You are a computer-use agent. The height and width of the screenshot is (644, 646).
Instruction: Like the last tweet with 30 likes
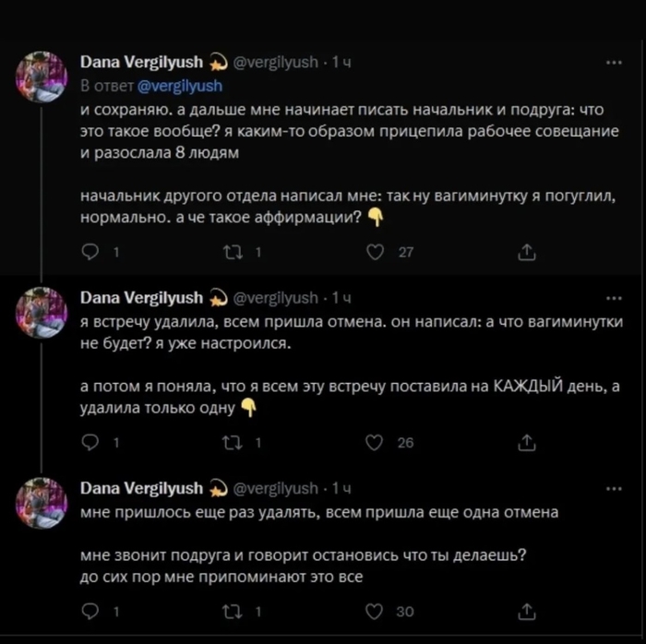pos(375,611)
